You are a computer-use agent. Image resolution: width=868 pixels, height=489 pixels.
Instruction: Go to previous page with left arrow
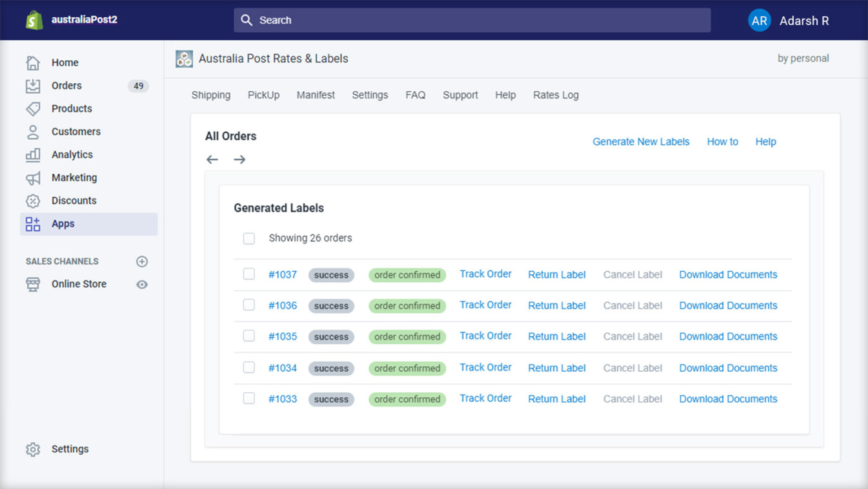point(212,159)
